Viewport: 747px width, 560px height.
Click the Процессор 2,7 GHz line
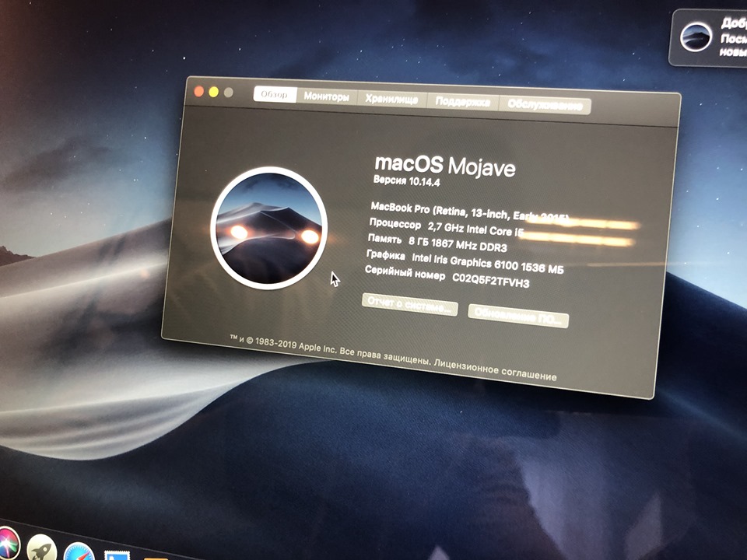coord(447,227)
